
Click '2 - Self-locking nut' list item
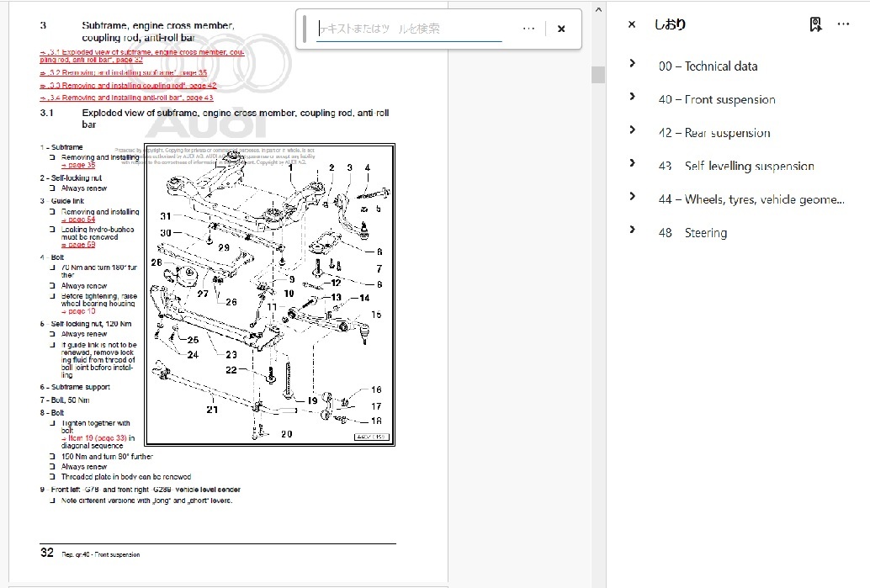click(71, 178)
